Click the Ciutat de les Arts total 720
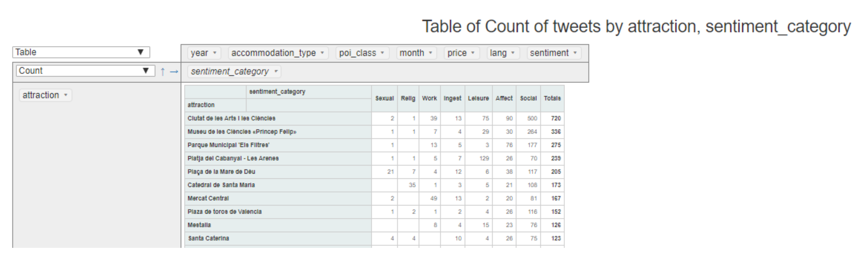The width and height of the screenshot is (868, 260). click(556, 119)
